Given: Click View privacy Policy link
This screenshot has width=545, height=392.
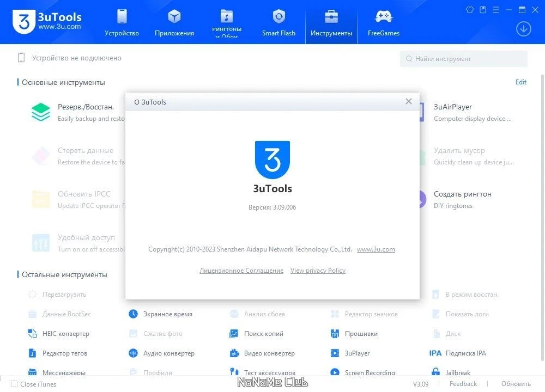Looking at the screenshot, I should click(318, 271).
